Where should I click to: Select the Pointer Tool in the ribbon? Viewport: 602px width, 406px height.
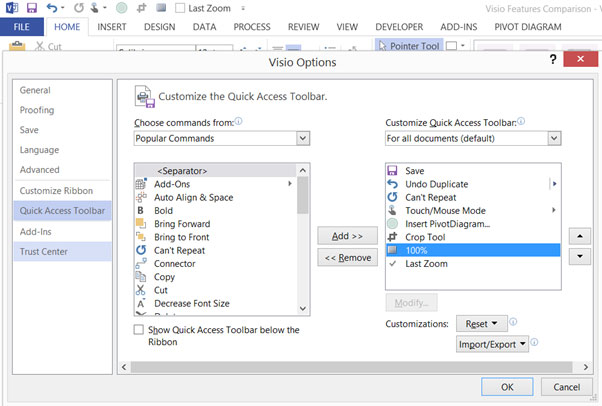[409, 46]
